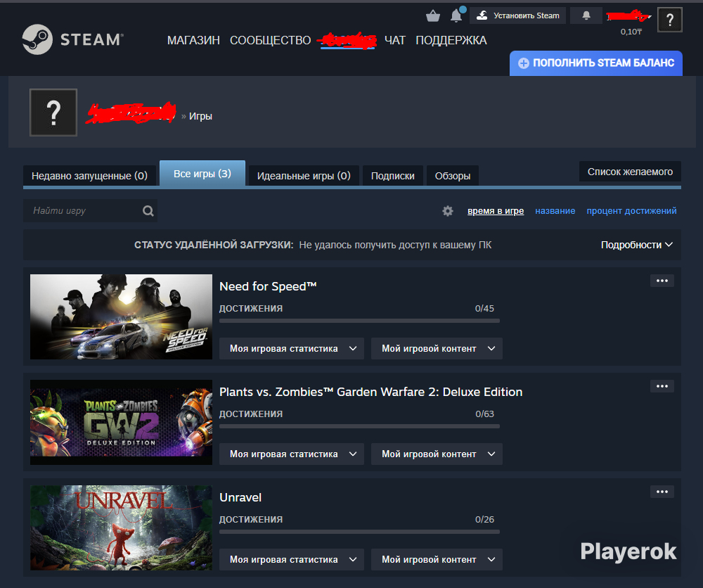Image resolution: width=703 pixels, height=588 pixels.
Task: Open the library settings gear icon
Action: 447,211
